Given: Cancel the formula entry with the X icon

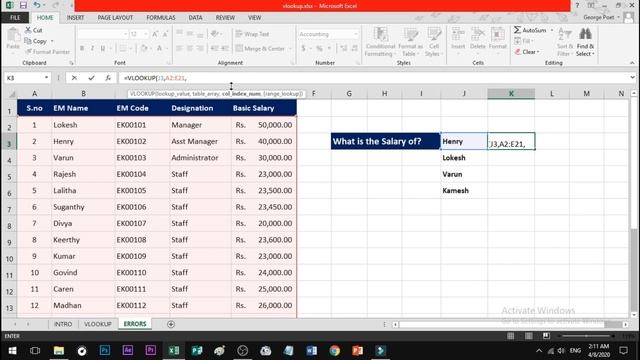Looking at the screenshot, I should [74, 78].
